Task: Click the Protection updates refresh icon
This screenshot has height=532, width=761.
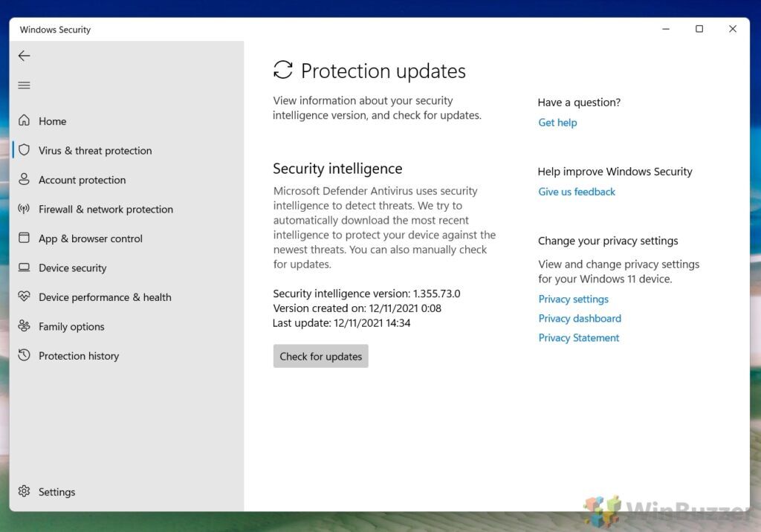Action: point(282,71)
